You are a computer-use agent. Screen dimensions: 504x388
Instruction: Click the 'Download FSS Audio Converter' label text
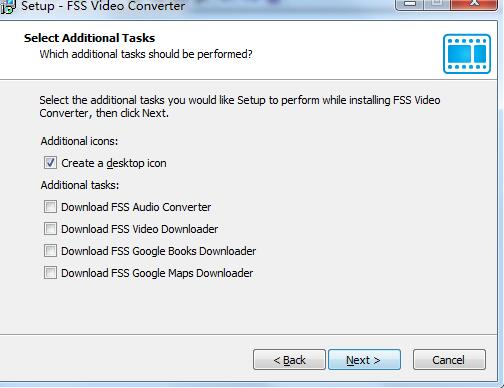click(x=136, y=207)
